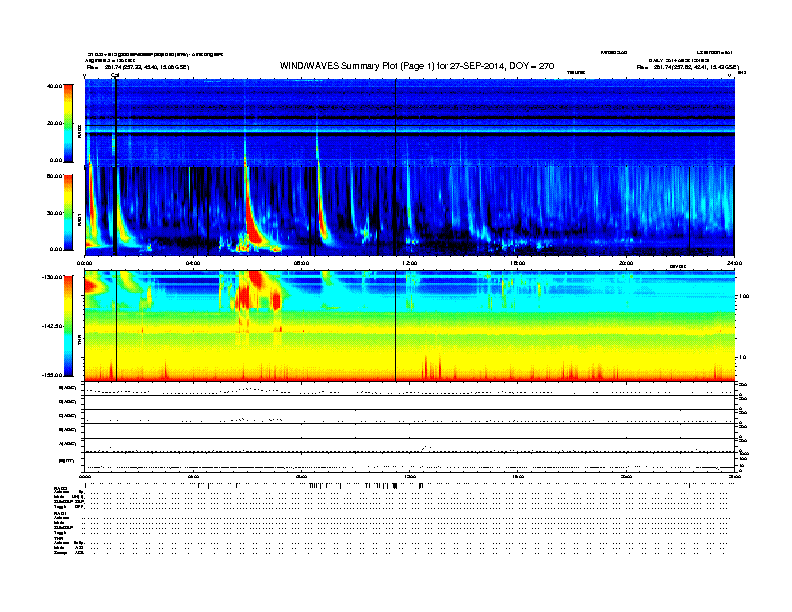Click the red RAD1 burst near 08:30
The height and width of the screenshot is (612, 792).
(x=322, y=212)
